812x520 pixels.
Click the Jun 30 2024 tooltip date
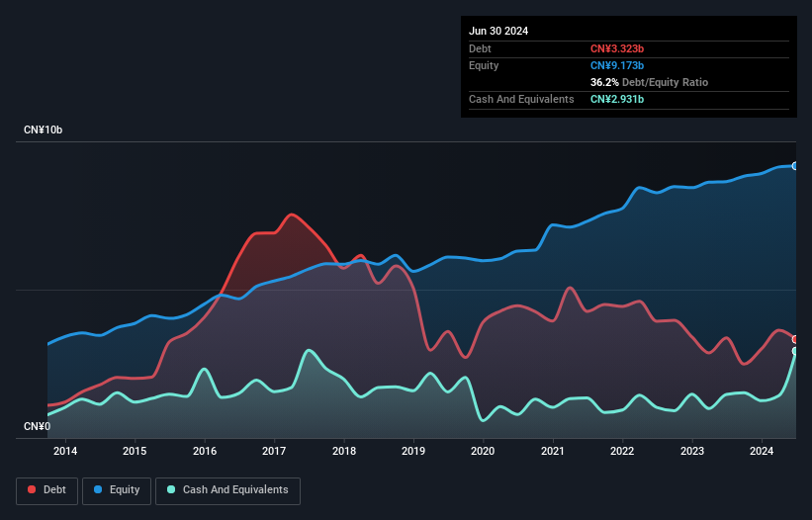tap(498, 31)
